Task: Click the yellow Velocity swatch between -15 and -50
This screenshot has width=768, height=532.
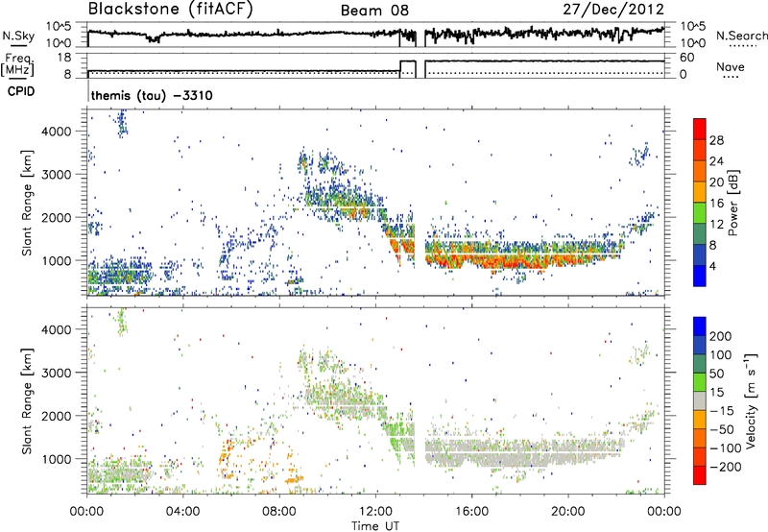Action: [x=700, y=420]
